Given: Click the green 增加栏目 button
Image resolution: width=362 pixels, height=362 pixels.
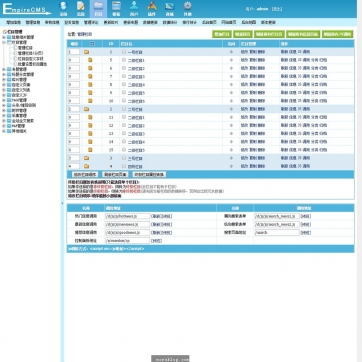Looking at the screenshot, I should pyautogui.click(x=222, y=34).
